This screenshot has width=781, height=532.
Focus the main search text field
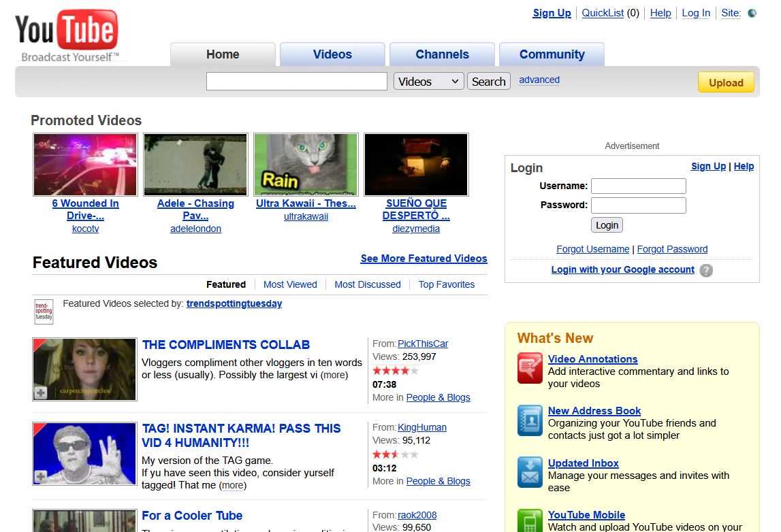[x=296, y=81]
